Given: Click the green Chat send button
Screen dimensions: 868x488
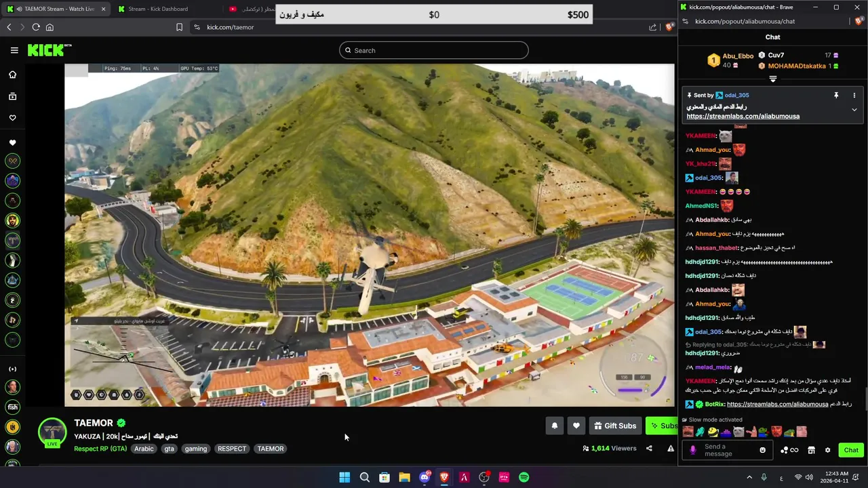Looking at the screenshot, I should (x=851, y=450).
